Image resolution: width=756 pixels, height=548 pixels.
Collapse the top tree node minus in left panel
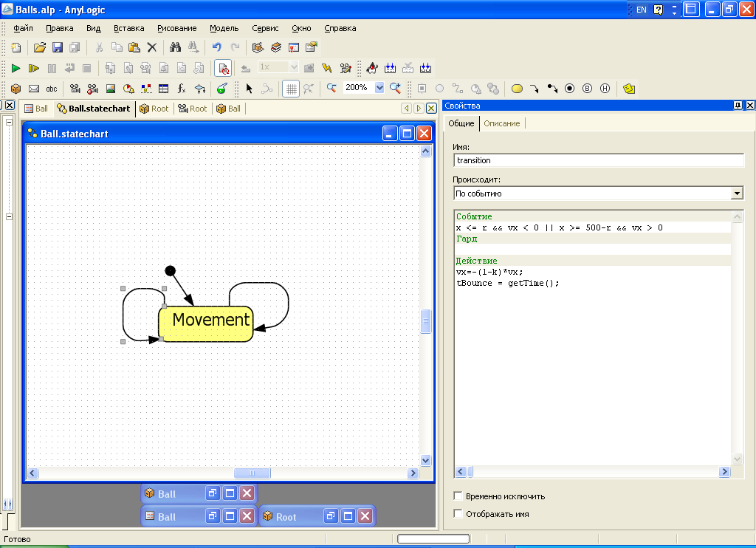[x=9, y=122]
